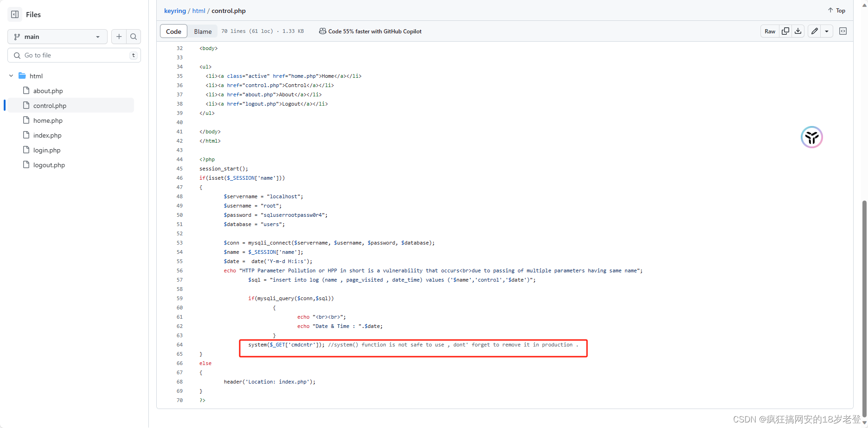This screenshot has width=868, height=428.
Task: Download the raw file
Action: coord(798,31)
